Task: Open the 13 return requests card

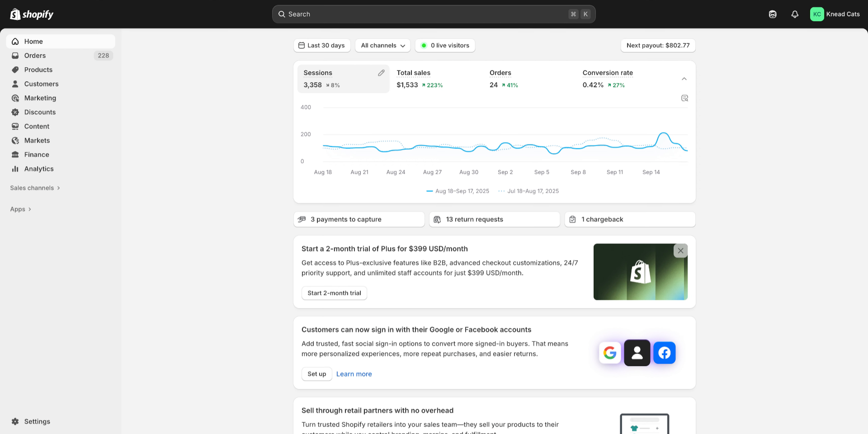Action: (x=494, y=219)
